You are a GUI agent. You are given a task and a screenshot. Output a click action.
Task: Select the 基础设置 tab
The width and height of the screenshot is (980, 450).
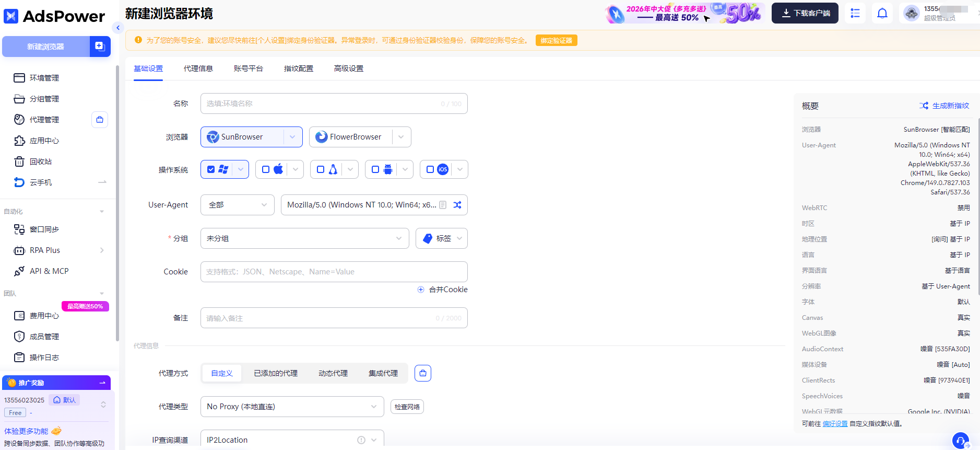(x=148, y=68)
